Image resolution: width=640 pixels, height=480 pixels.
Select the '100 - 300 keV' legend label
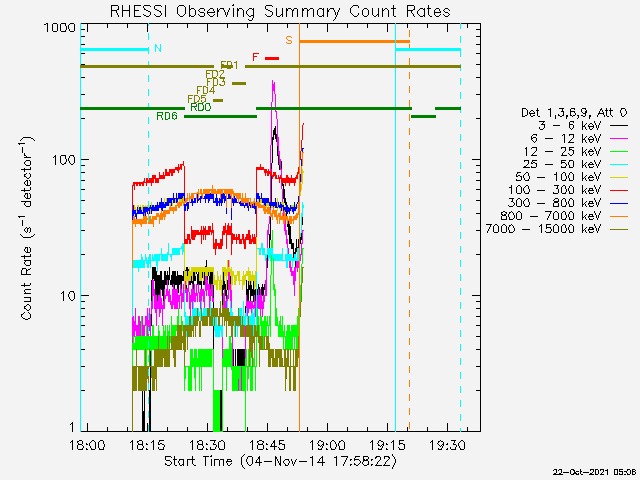point(555,190)
